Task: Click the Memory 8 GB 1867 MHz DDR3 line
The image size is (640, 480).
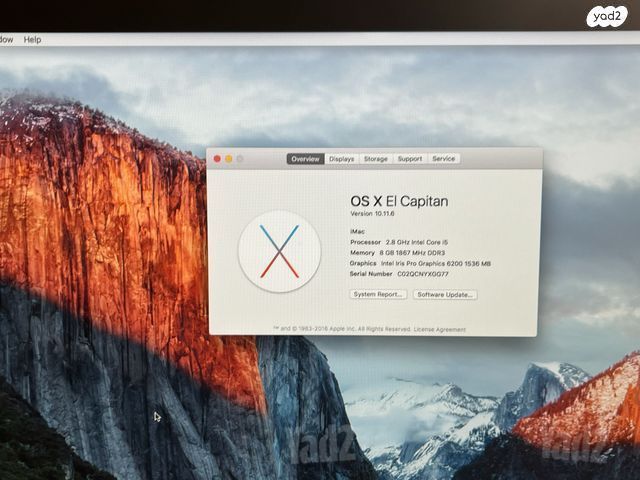Action: click(397, 253)
